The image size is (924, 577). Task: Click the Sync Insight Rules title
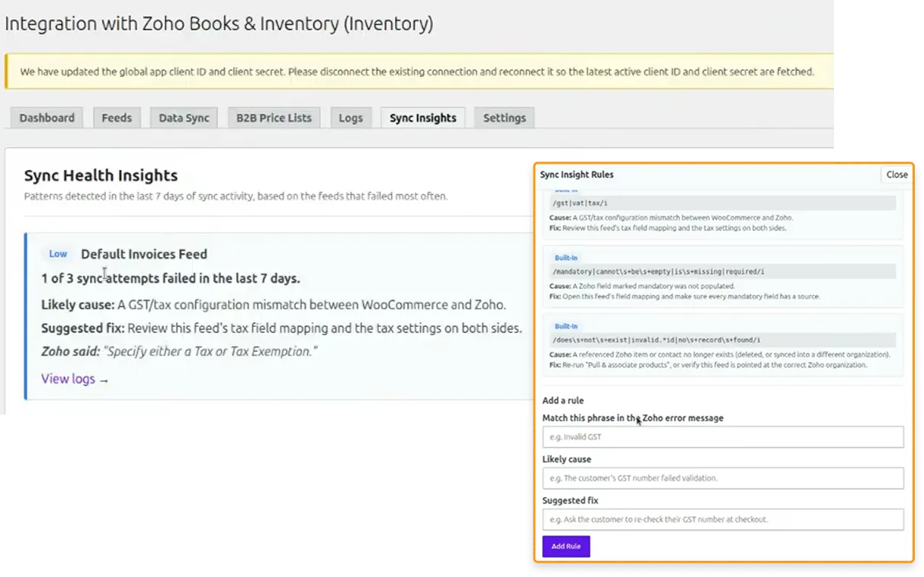pyautogui.click(x=576, y=175)
